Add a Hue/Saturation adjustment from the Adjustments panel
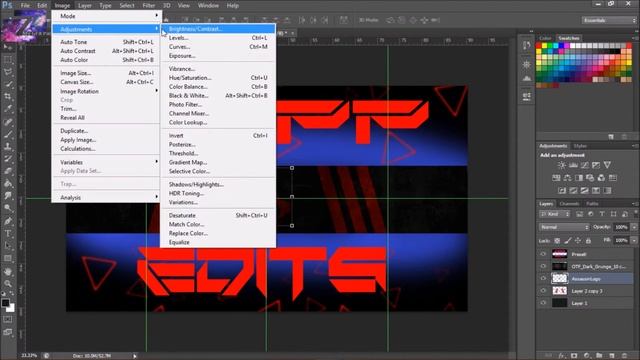The height and width of the screenshot is (360, 640). (x=556, y=178)
